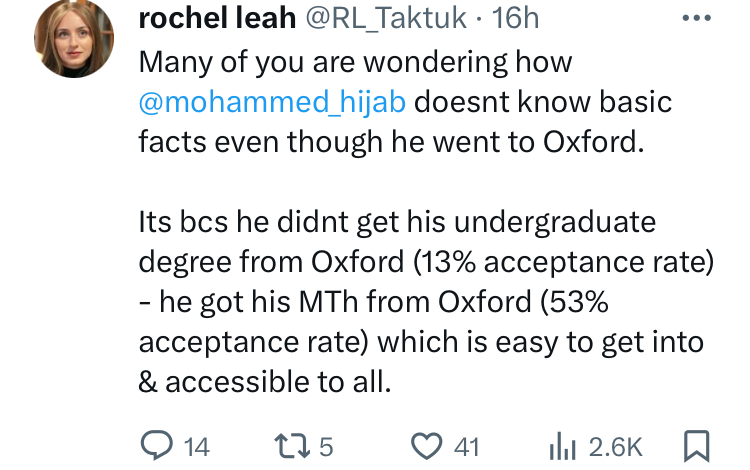
Task: Visit the @mohammed_hijab mention link
Action: click(274, 101)
